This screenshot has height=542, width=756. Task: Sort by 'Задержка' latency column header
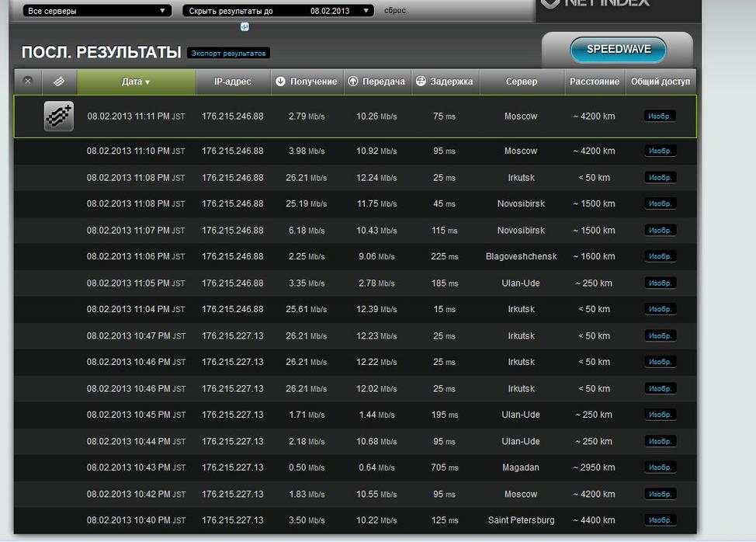445,82
